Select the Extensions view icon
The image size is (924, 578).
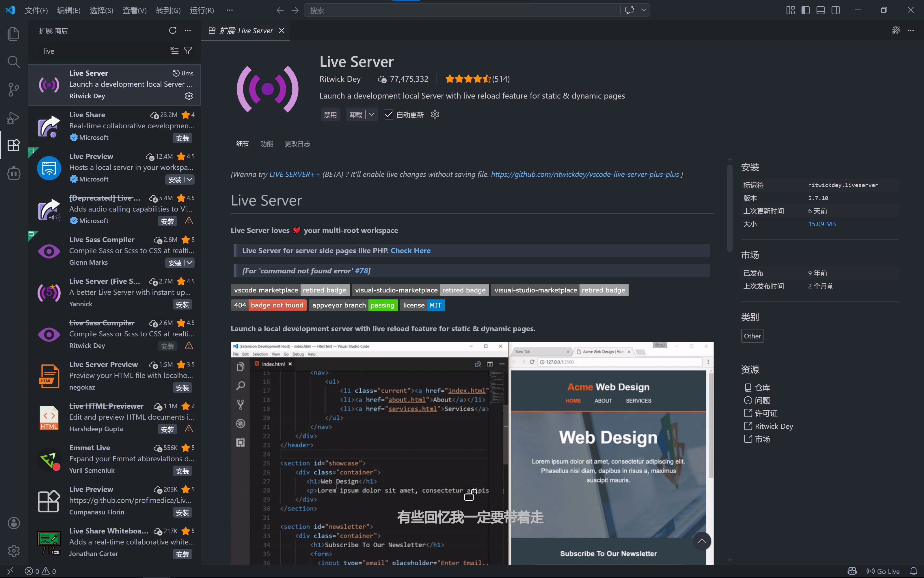click(x=14, y=145)
